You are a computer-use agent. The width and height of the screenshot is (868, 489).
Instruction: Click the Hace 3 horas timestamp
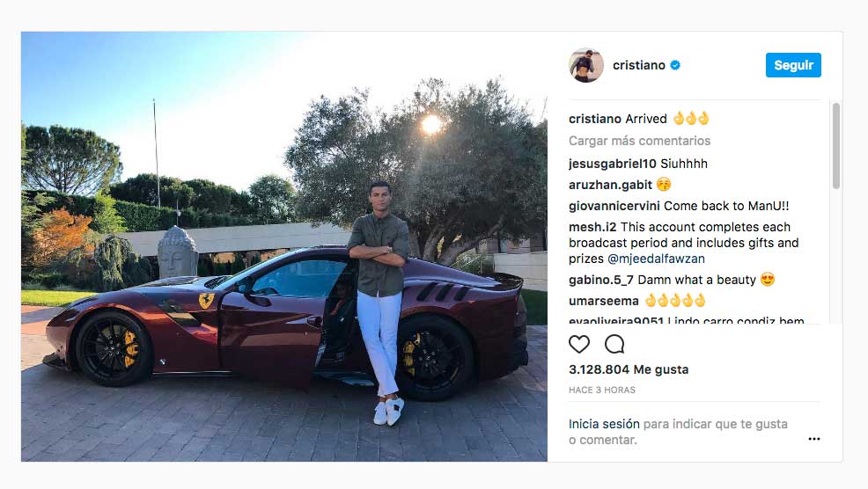click(602, 390)
